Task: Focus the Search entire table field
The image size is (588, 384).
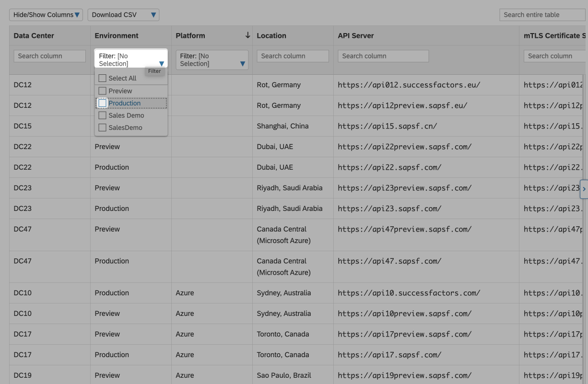Action: [x=542, y=15]
